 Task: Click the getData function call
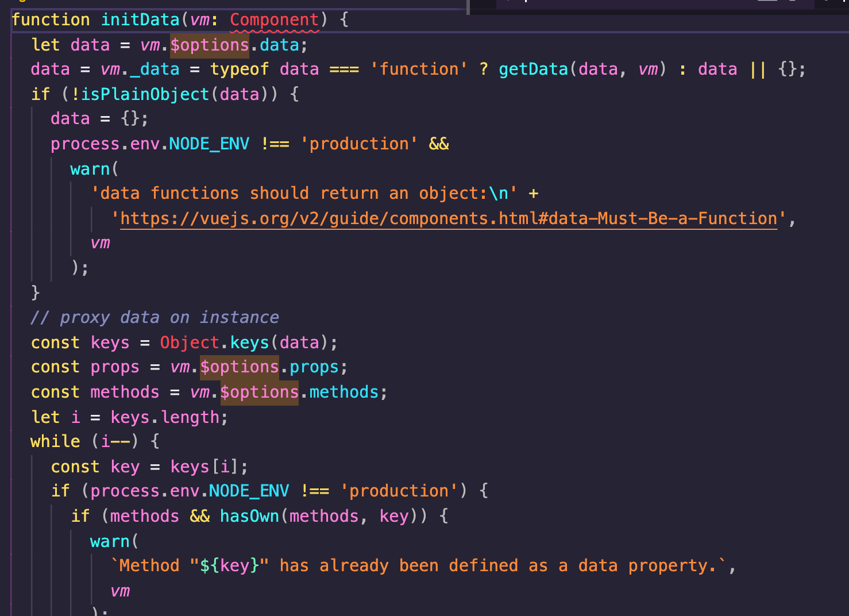pyautogui.click(x=533, y=70)
